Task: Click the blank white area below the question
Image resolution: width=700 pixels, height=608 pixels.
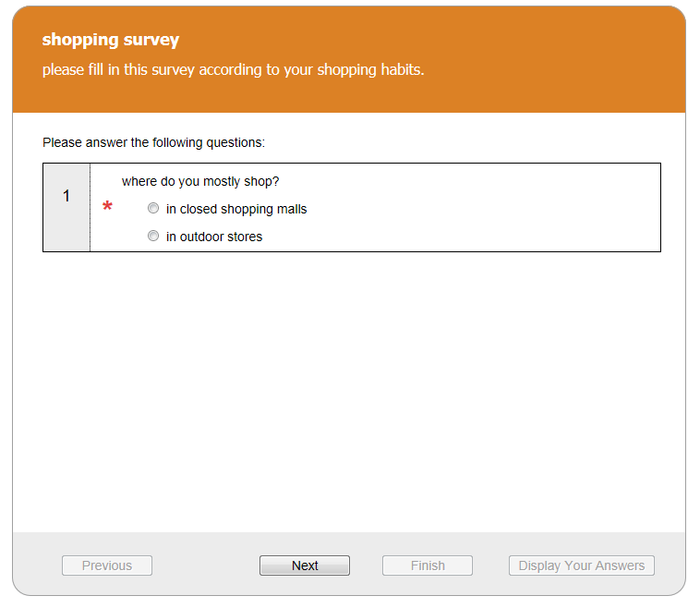Action: click(349, 388)
